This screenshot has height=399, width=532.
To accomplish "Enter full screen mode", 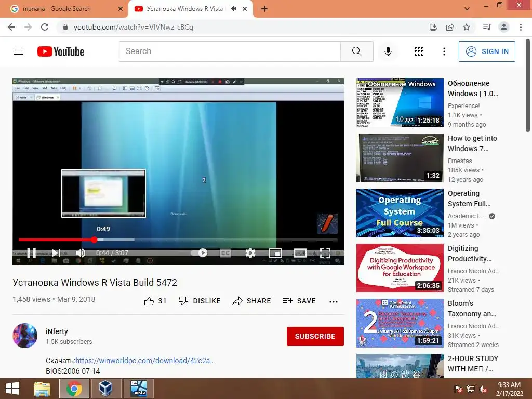I will (x=325, y=253).
